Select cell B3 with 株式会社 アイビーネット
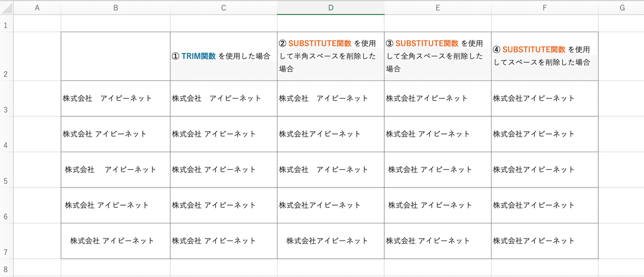The height and width of the screenshot is (277, 644). pyautogui.click(x=115, y=99)
